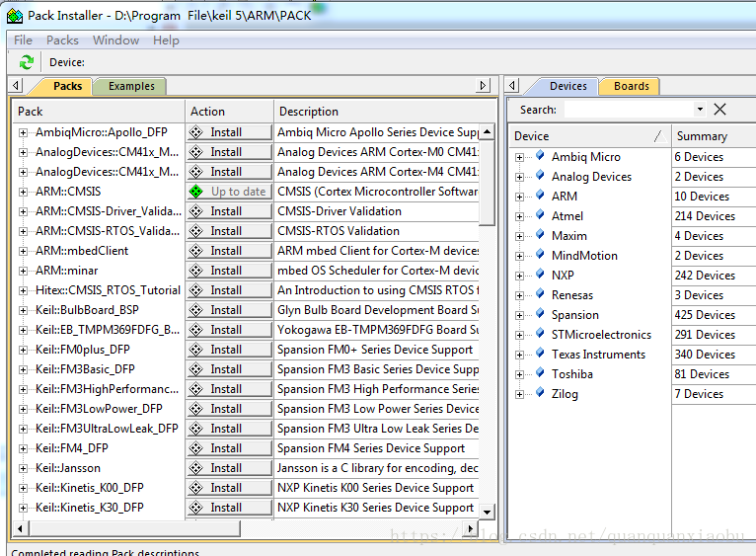Click the NXP vendor diamond icon
Image resolution: width=756 pixels, height=556 pixels.
[x=540, y=275]
